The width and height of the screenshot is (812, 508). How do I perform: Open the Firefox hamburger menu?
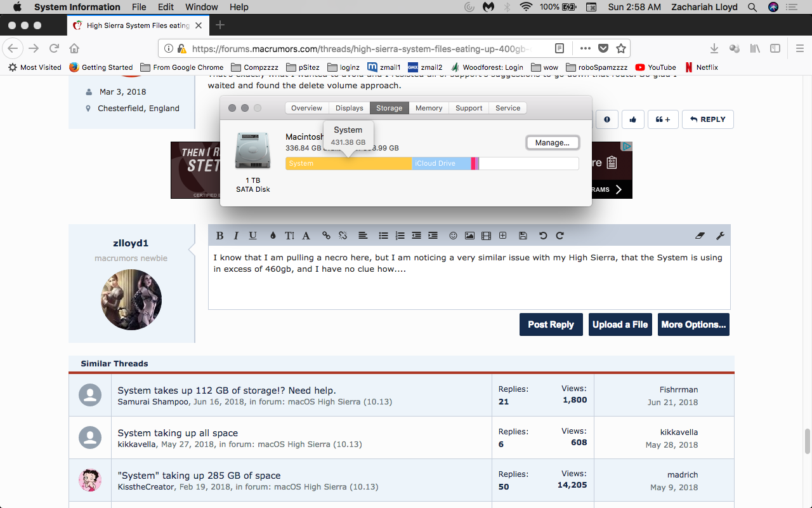pos(799,48)
